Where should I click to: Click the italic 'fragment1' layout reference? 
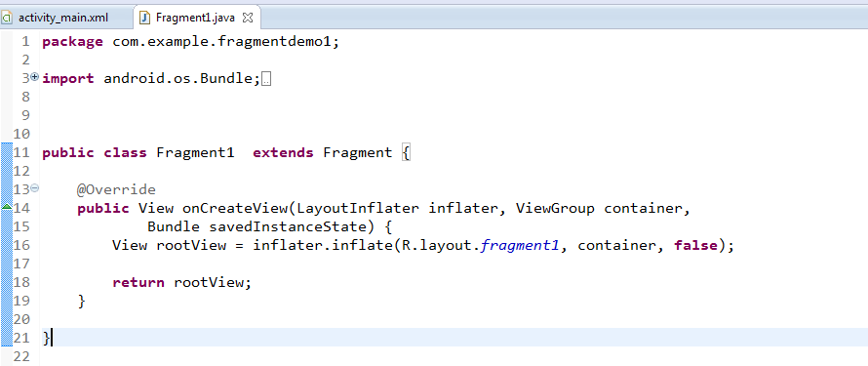coord(521,245)
